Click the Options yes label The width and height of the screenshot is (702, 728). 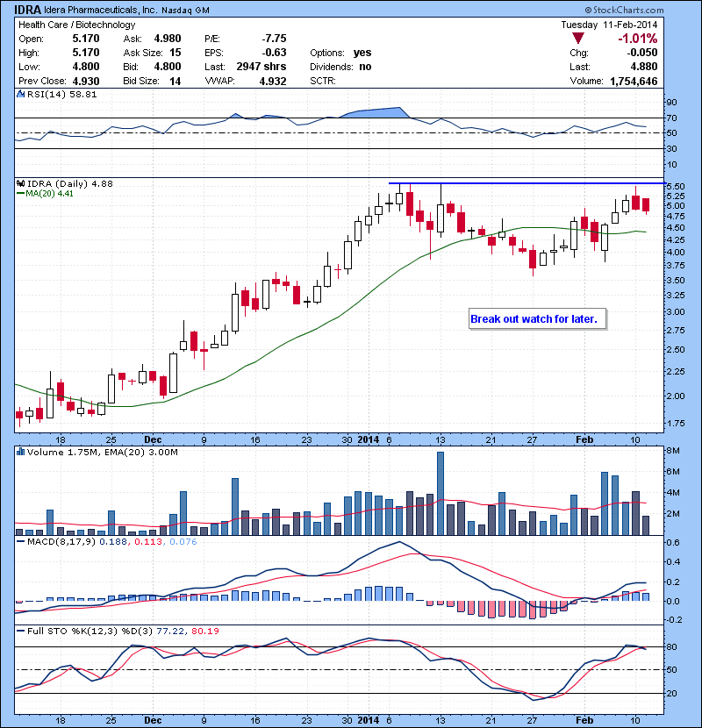(x=340, y=53)
